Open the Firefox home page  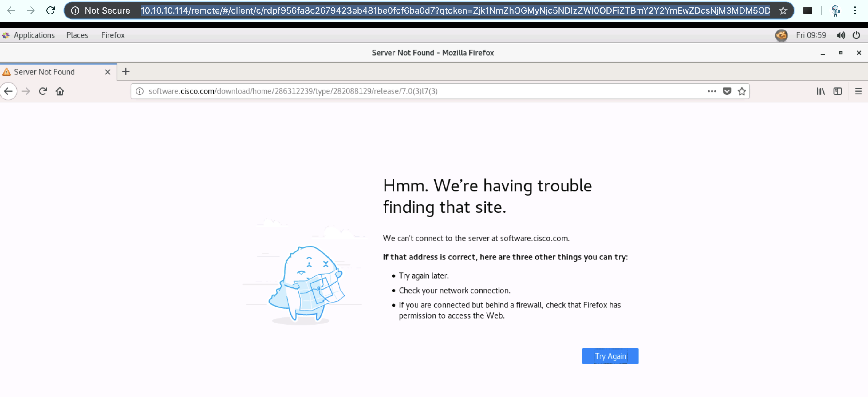coord(60,91)
